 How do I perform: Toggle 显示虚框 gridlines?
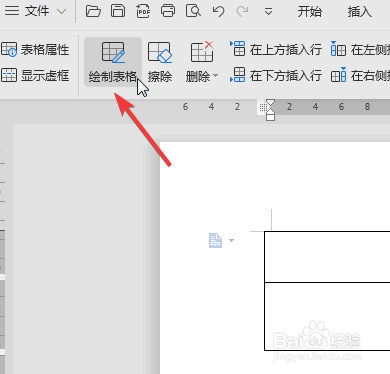(35, 75)
